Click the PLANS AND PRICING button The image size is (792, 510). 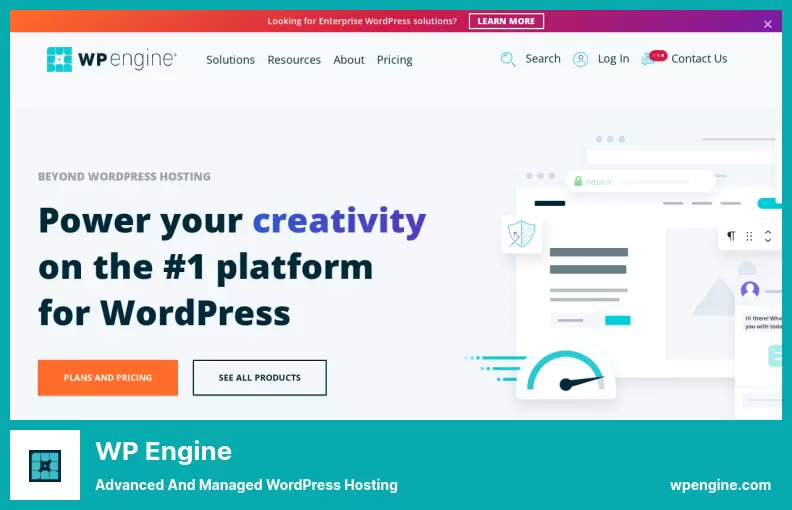coord(108,378)
